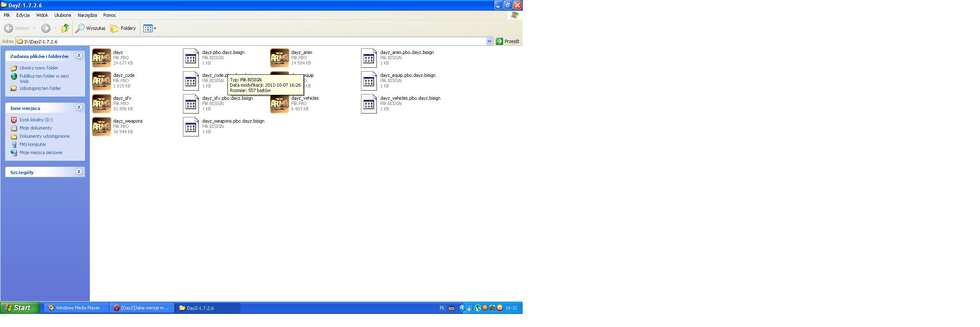Toggle the Foldery pane button
This screenshot has width=980, height=327.
pos(123,28)
